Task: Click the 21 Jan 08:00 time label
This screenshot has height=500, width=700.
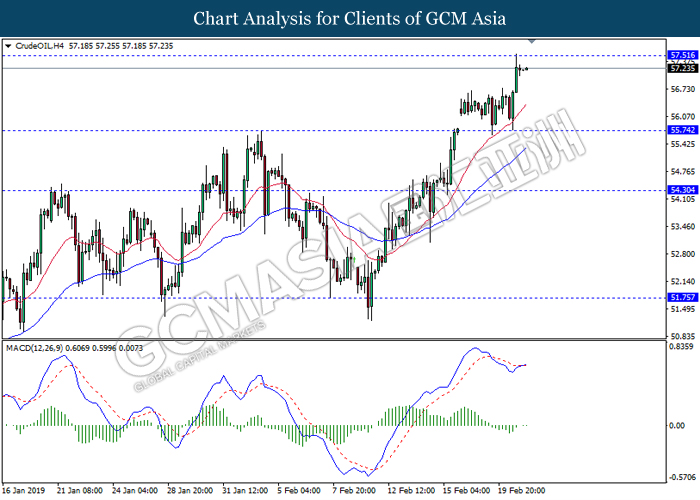Action: click(x=80, y=490)
